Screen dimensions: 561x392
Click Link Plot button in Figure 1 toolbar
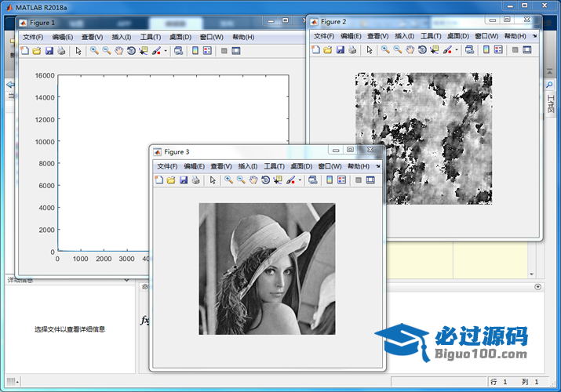pyautogui.click(x=179, y=51)
